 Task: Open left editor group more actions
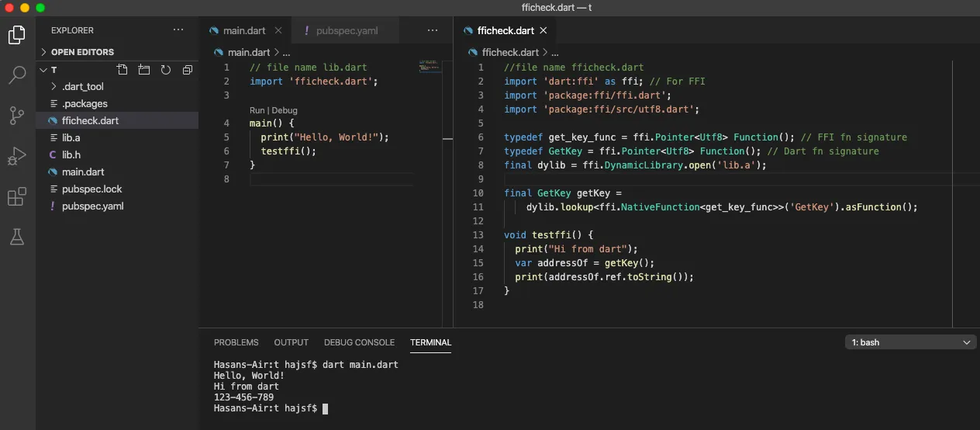point(433,30)
